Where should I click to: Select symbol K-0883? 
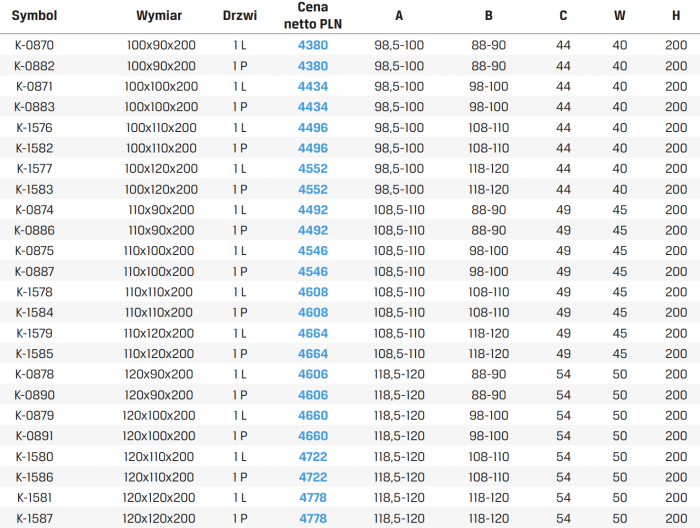pyautogui.click(x=34, y=107)
